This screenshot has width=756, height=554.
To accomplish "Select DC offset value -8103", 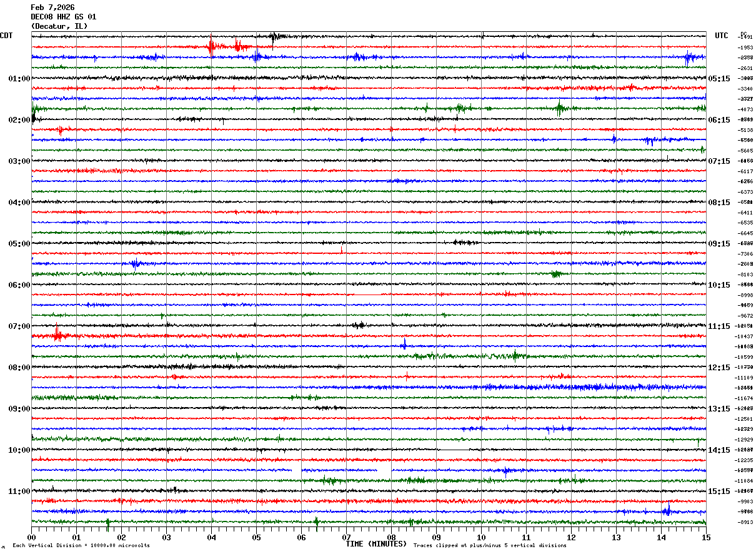I will (745, 274).
